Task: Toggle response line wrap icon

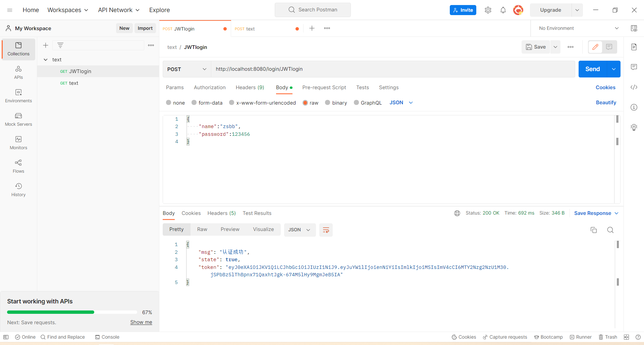Action: (x=326, y=230)
